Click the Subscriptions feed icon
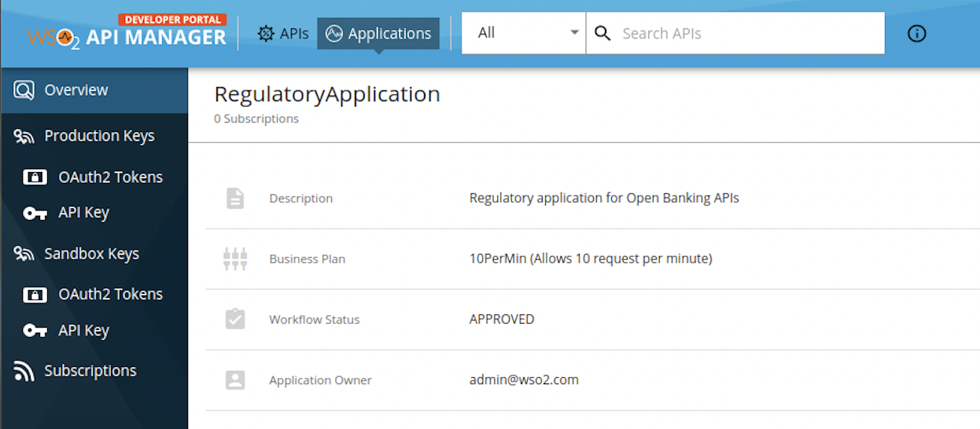The width and height of the screenshot is (980, 429). tap(24, 372)
